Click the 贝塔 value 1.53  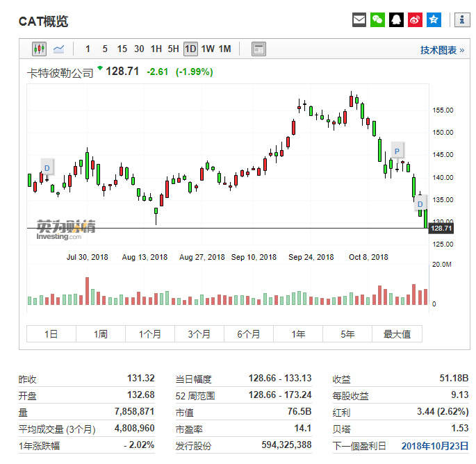[459, 428]
